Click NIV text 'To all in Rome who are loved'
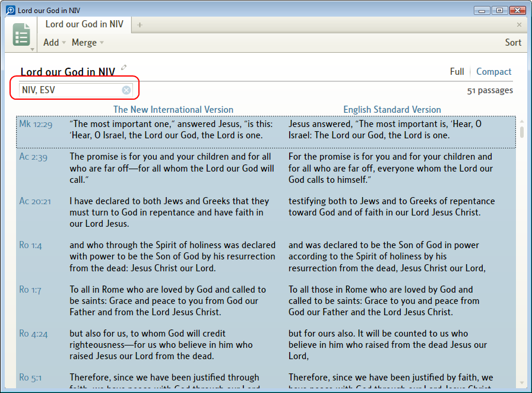The image size is (532, 393). (x=167, y=301)
